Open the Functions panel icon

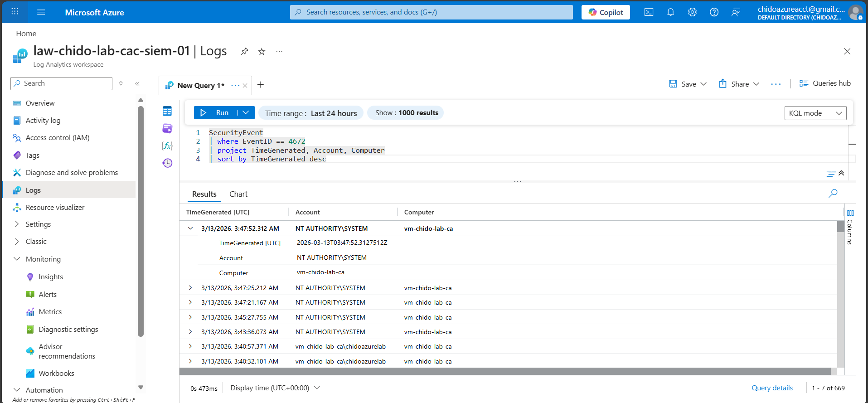tap(167, 146)
